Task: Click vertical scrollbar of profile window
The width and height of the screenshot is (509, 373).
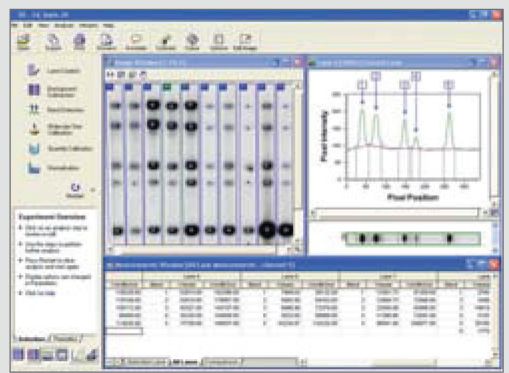Action: click(494, 138)
